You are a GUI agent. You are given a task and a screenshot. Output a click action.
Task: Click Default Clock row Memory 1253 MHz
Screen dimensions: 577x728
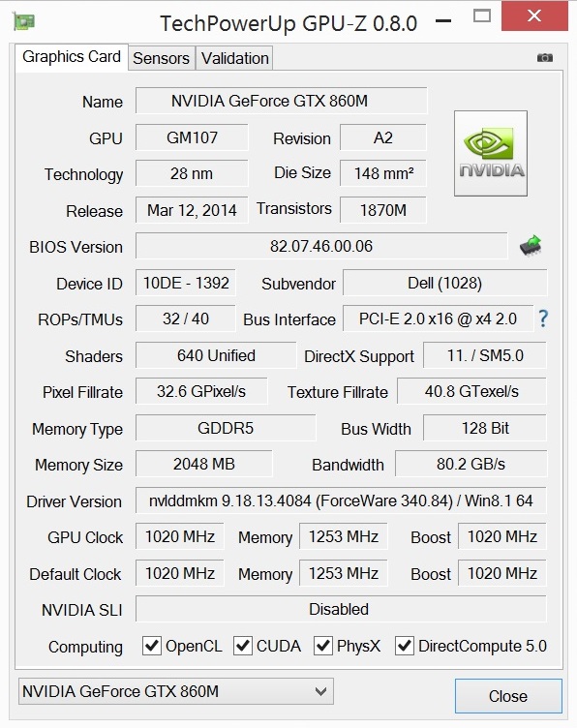click(x=344, y=573)
